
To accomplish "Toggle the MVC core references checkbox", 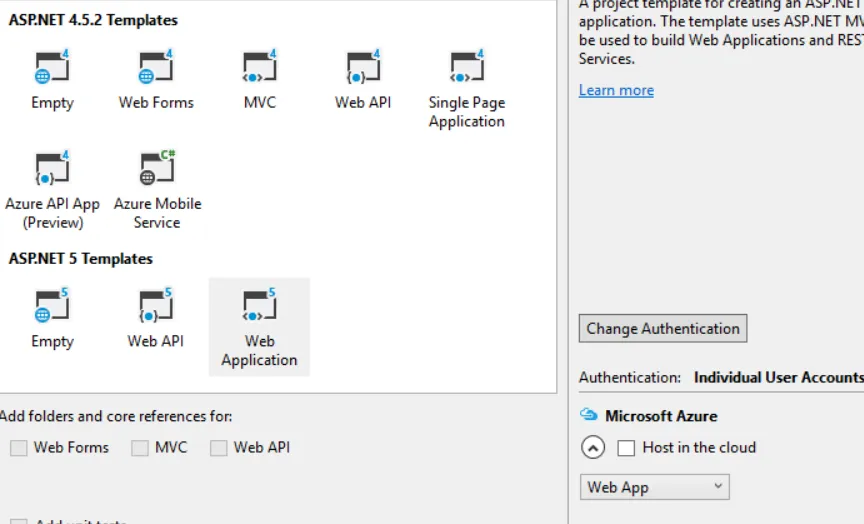I will [140, 448].
